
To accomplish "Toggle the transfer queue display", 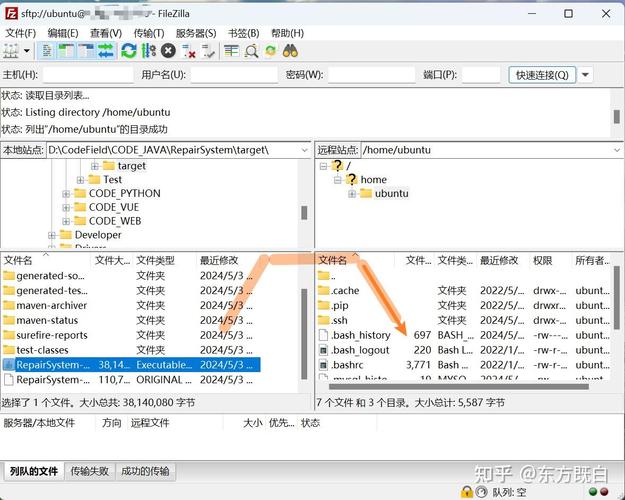I will pyautogui.click(x=106, y=51).
